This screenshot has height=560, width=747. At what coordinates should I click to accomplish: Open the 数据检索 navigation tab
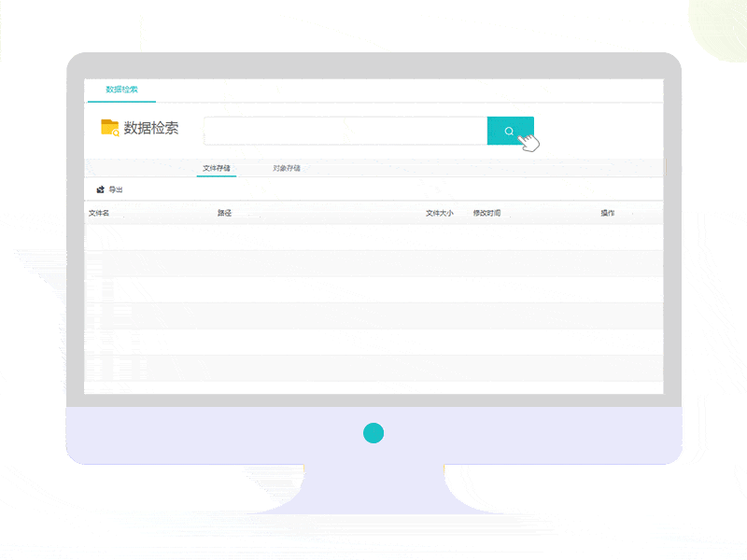122,89
